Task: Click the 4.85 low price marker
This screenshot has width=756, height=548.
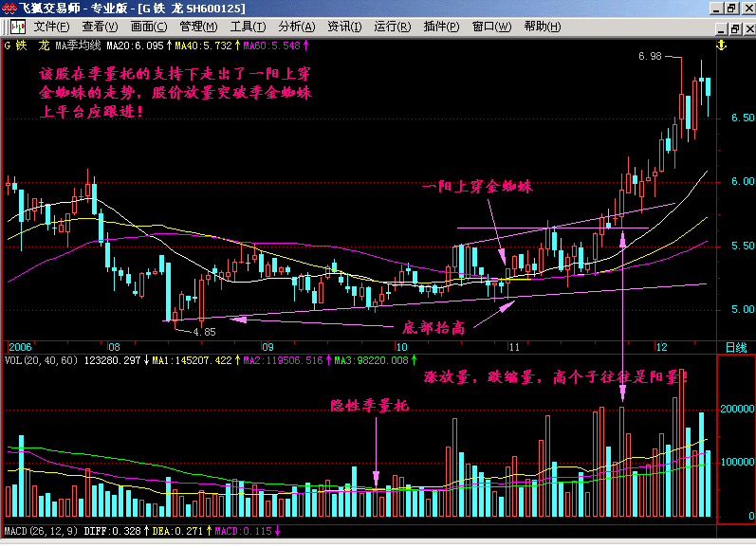Action: (x=205, y=332)
